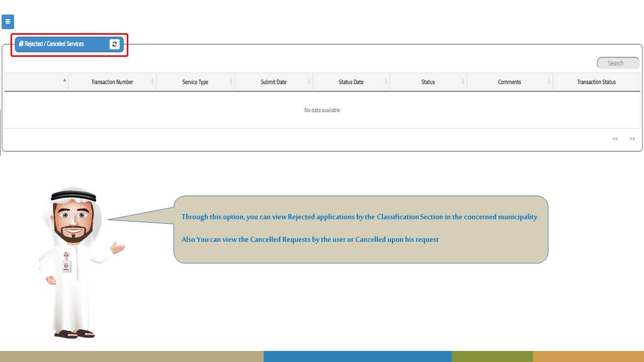The width and height of the screenshot is (644, 362).
Task: Click sort arrows in Submit Date column
Action: [309, 82]
